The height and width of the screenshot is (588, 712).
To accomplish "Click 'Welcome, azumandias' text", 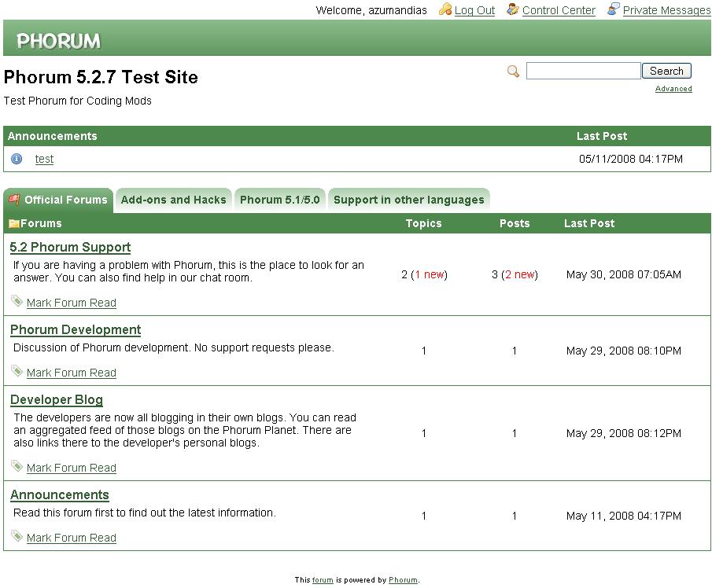I will (x=371, y=10).
